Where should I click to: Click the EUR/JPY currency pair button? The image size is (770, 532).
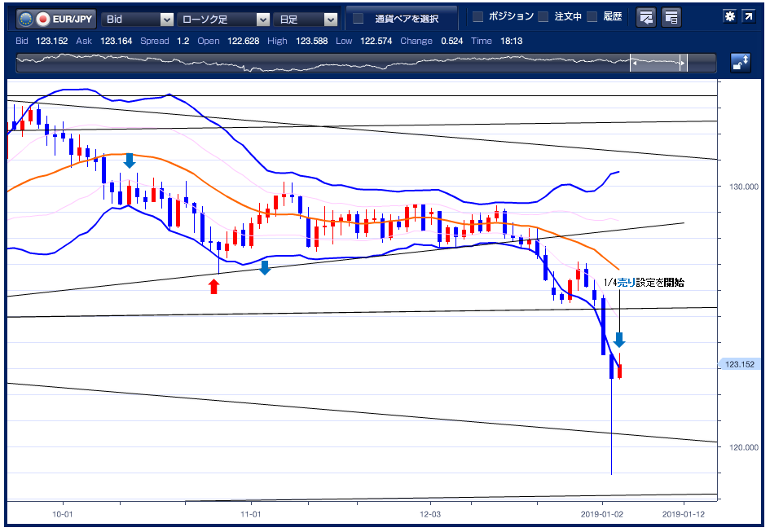(55, 20)
